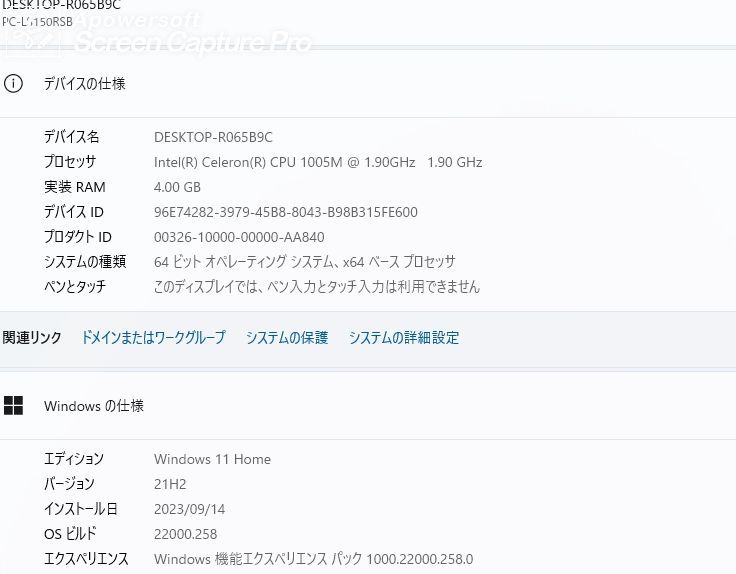The image size is (736, 574).
Task: Select edition value Windows 11 Home
Action: tap(212, 459)
